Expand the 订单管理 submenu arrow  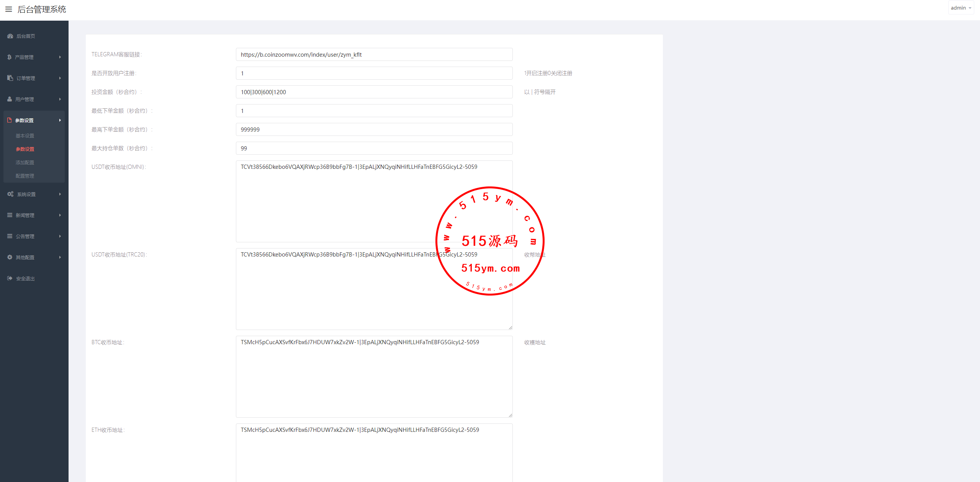click(x=60, y=78)
